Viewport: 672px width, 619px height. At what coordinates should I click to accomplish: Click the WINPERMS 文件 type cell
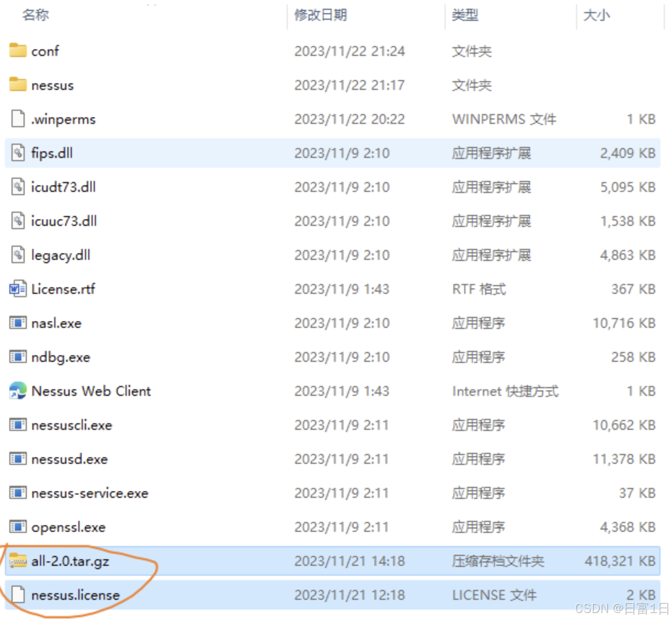(x=504, y=119)
